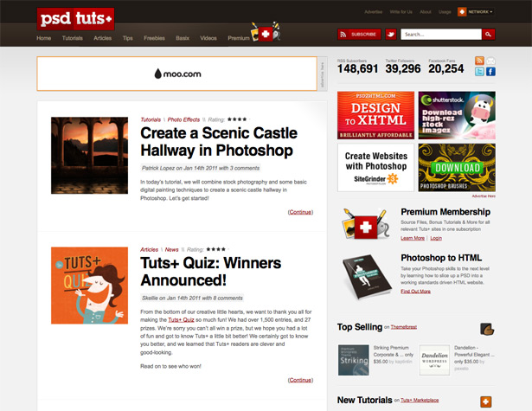This screenshot has height=411, width=532.
Task: Click the red Twitter bird button
Action: 391,35
